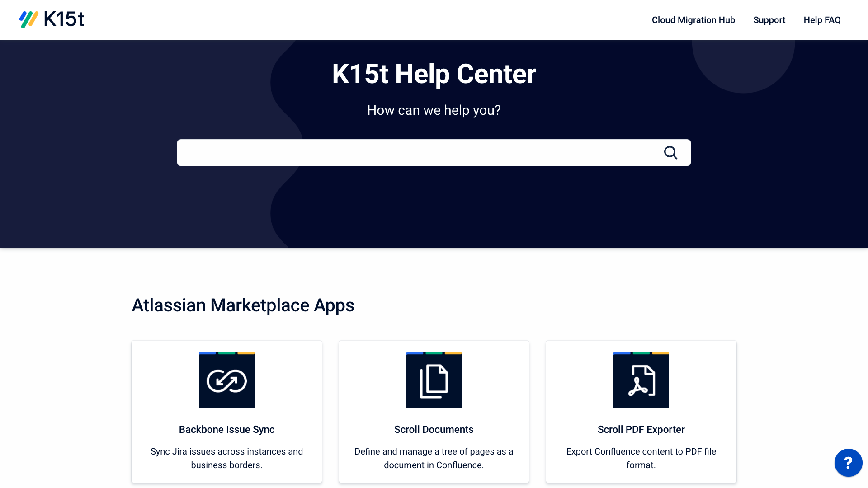Click the K15t Help Center heading
The width and height of the screenshot is (868, 488).
point(434,74)
